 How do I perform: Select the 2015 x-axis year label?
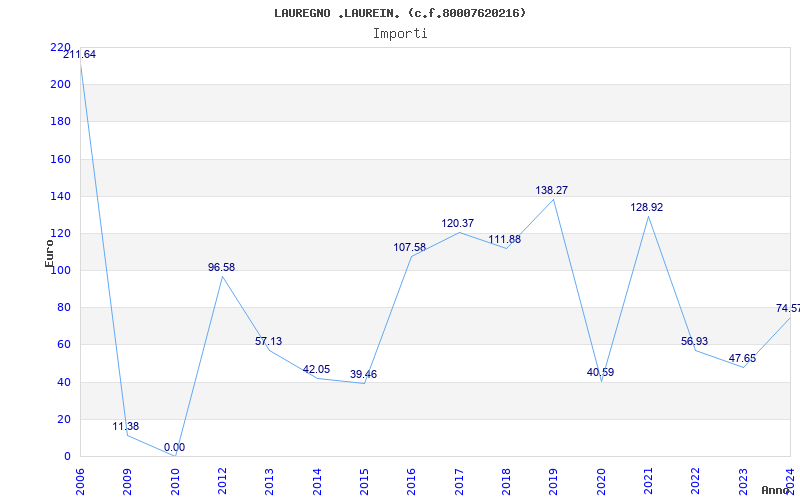(364, 481)
